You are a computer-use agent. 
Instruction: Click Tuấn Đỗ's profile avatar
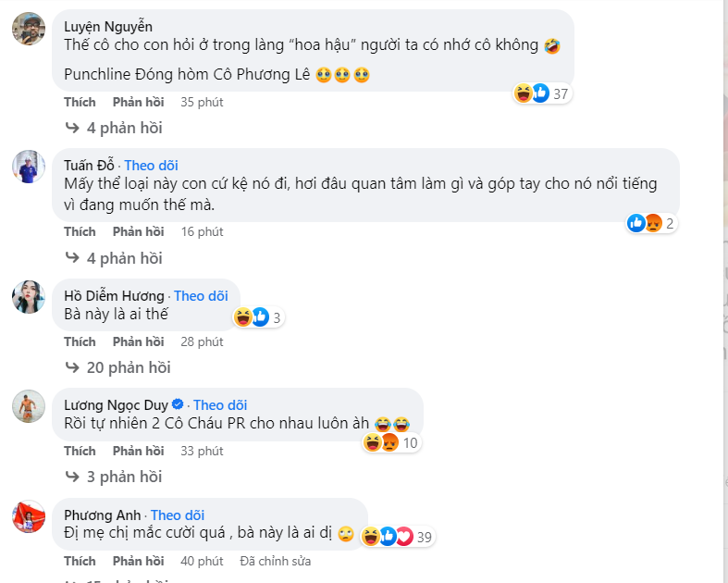coord(29,167)
